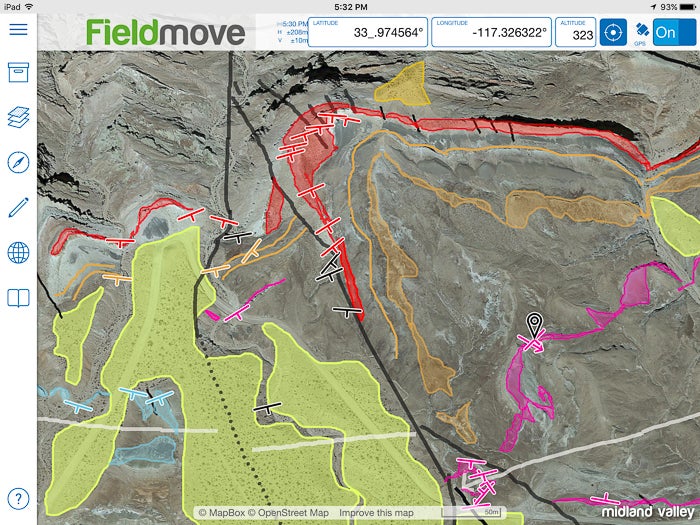Select the pencil drawing tool
The image size is (700, 525).
click(17, 208)
